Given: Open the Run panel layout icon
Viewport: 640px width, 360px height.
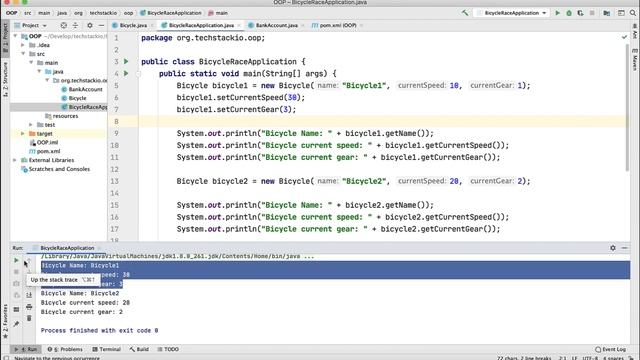Looking at the screenshot, I should [x=16, y=309].
